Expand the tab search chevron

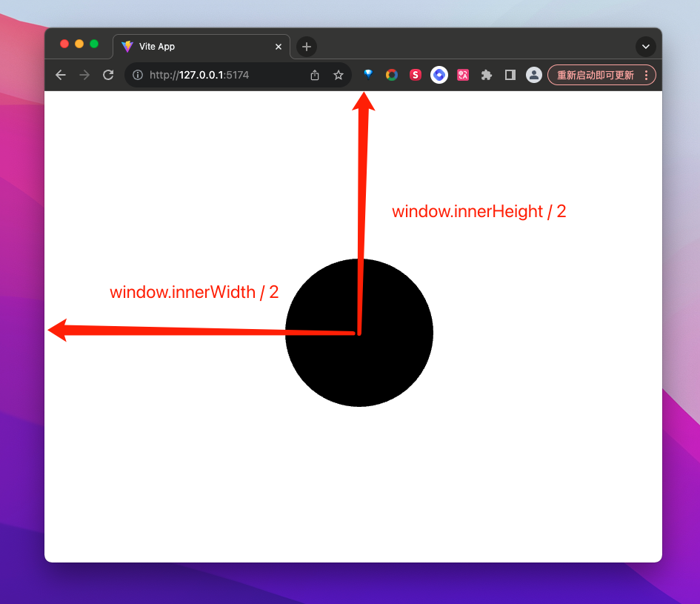646,47
